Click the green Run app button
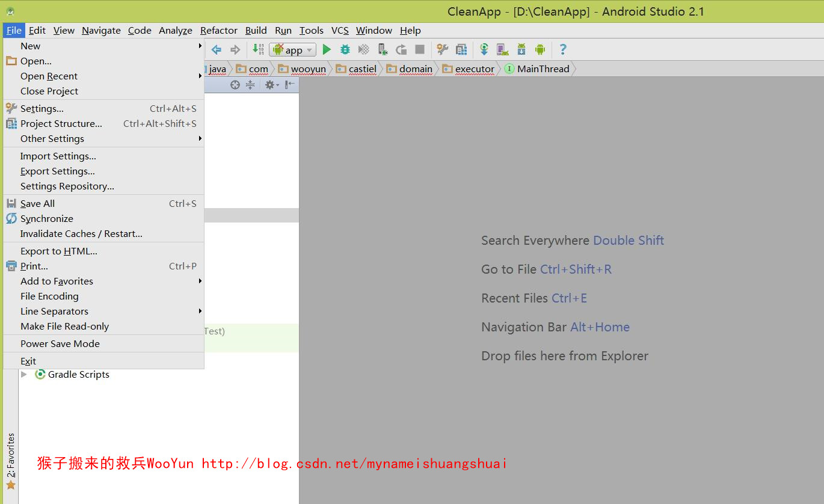 pyautogui.click(x=327, y=50)
